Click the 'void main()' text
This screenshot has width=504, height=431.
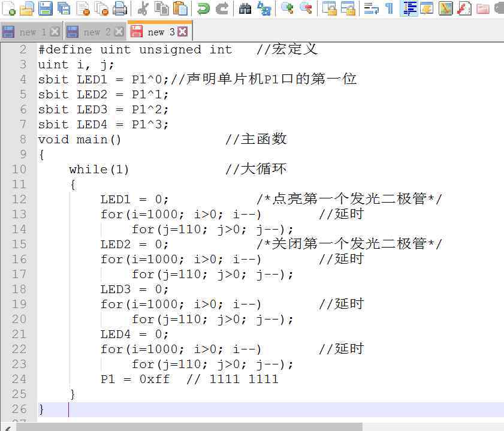pos(79,140)
